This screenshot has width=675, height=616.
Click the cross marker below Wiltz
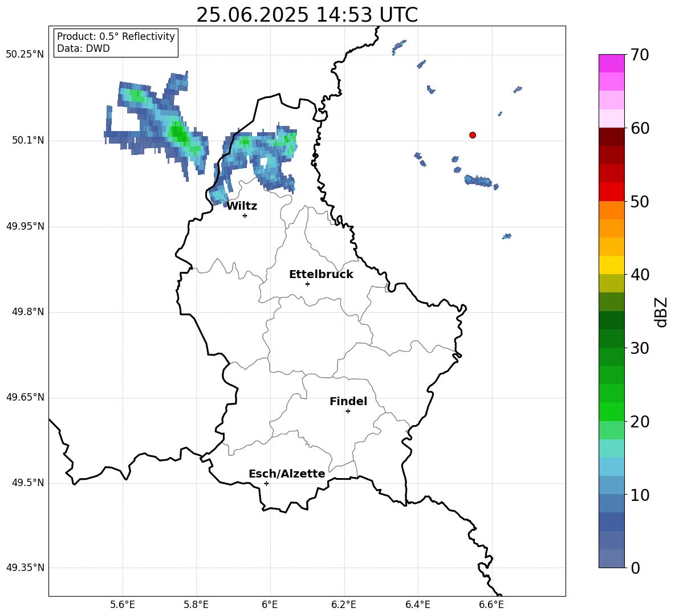(x=245, y=215)
